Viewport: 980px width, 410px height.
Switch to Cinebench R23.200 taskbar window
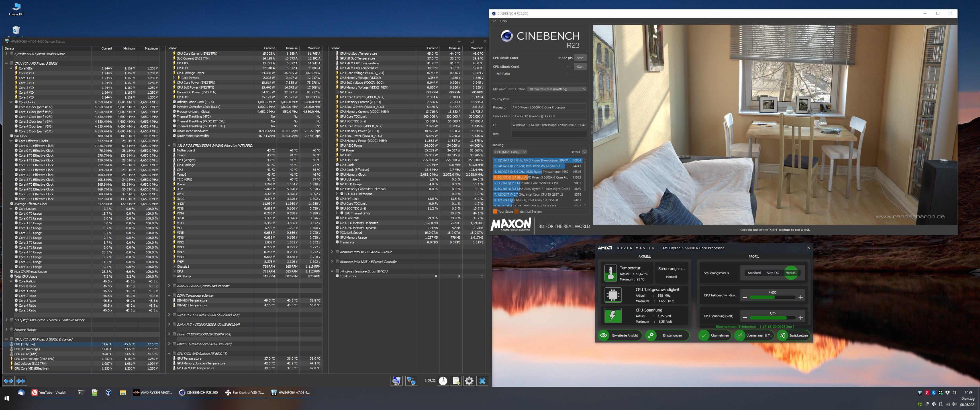click(x=198, y=393)
